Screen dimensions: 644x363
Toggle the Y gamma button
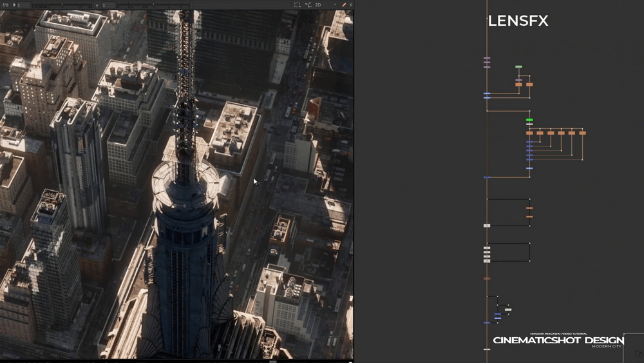click(97, 5)
